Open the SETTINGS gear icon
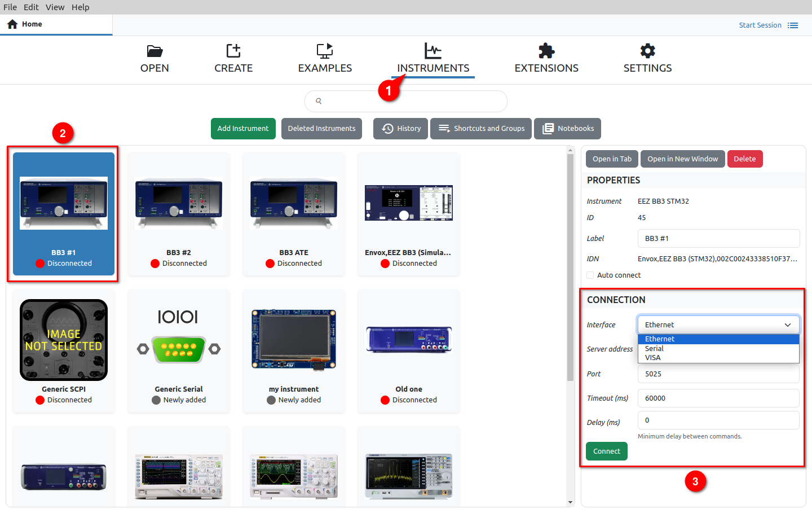 [647, 51]
